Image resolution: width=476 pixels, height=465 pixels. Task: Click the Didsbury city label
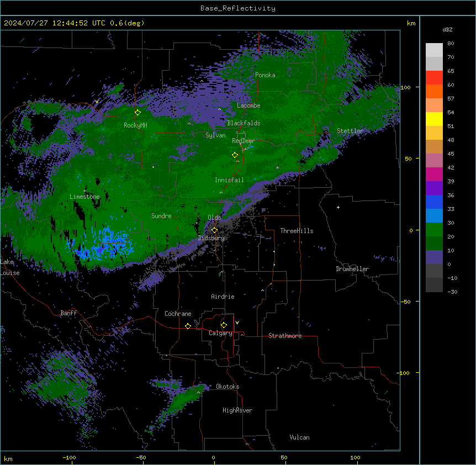211,238
